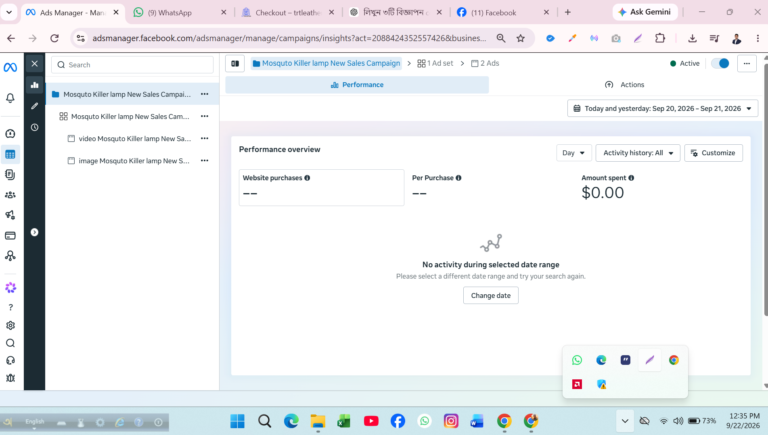Open campaign more options ellipsis top right
Screen dimensions: 768x435
tap(746, 64)
